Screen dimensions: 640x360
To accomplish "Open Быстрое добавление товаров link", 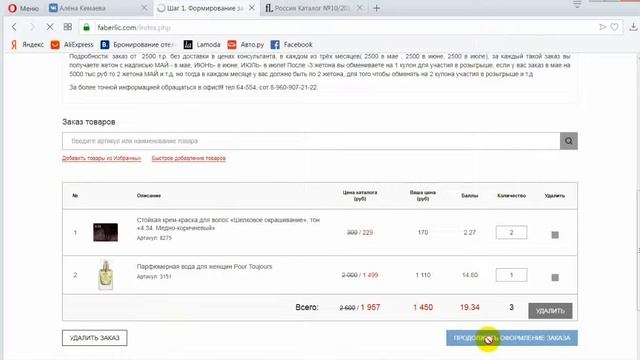I will point(189,158).
